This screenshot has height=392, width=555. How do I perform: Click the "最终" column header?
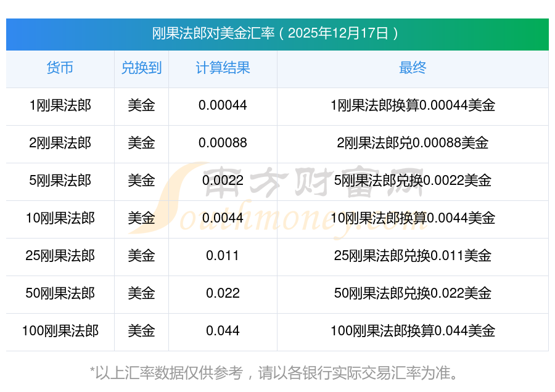click(x=413, y=68)
